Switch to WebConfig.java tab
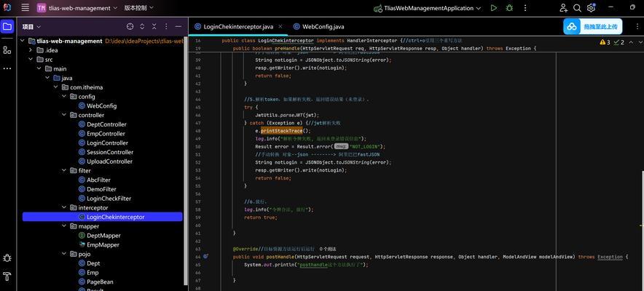The image size is (644, 291). [x=318, y=27]
